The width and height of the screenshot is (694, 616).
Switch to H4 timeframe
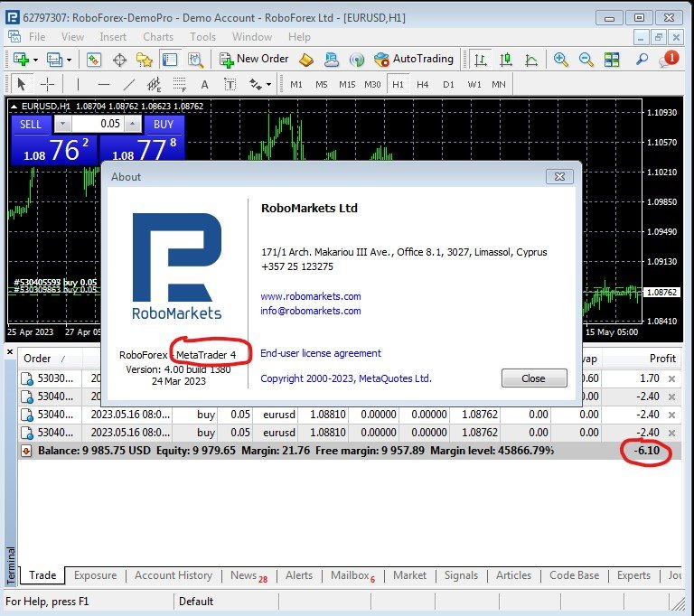coord(423,84)
